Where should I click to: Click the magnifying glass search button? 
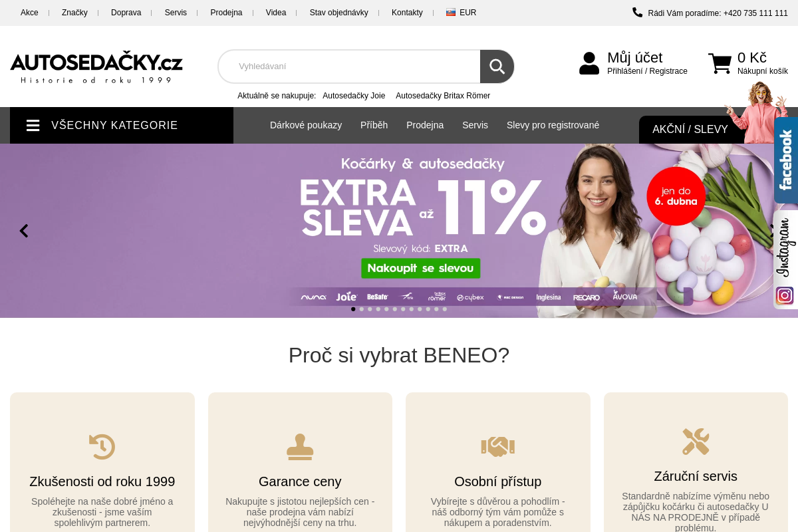(497, 66)
